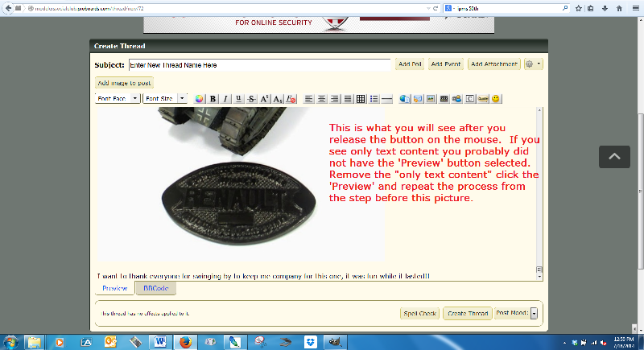Click the Add Event button
The image size is (644, 350).
point(446,64)
